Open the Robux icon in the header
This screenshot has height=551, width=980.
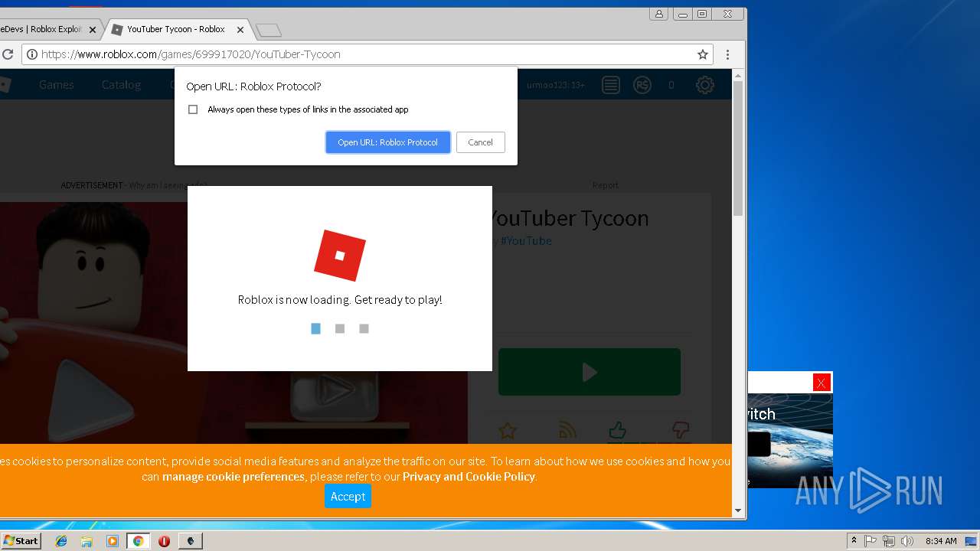point(642,85)
